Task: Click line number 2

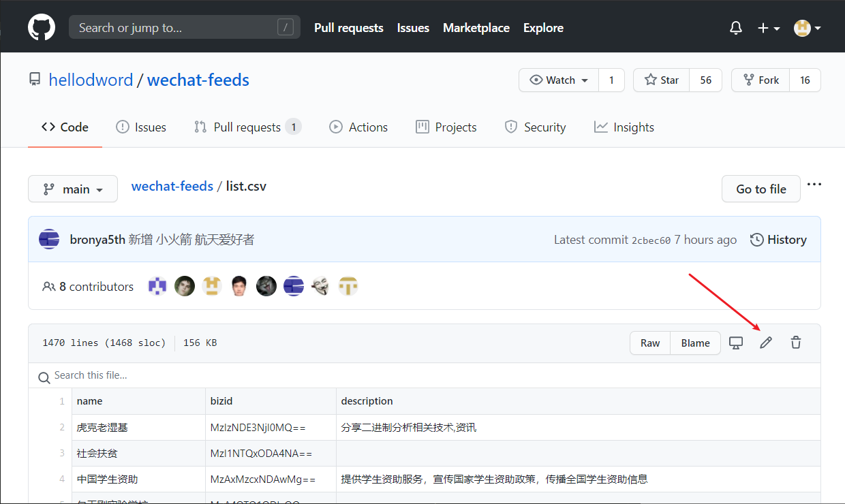Action: pyautogui.click(x=61, y=428)
